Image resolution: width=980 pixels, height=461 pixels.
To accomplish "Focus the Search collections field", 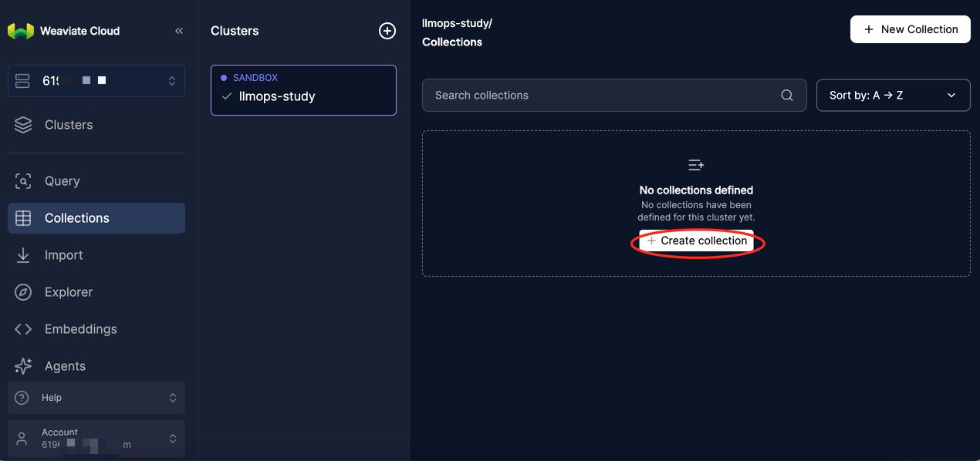I will pos(614,96).
